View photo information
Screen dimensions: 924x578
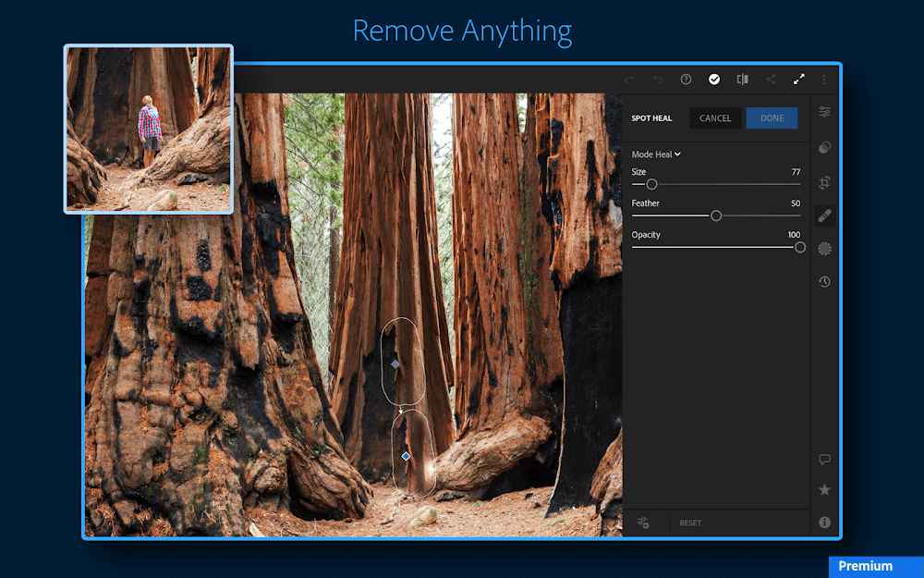coord(824,523)
